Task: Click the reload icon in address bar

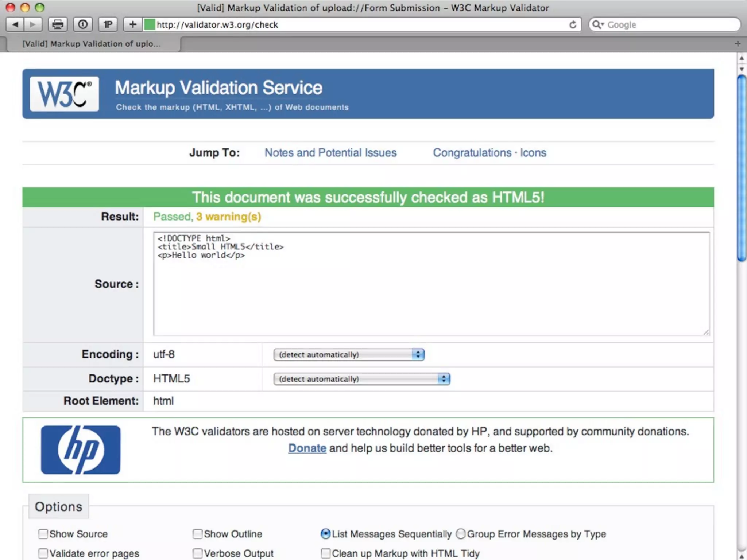Action: [573, 24]
